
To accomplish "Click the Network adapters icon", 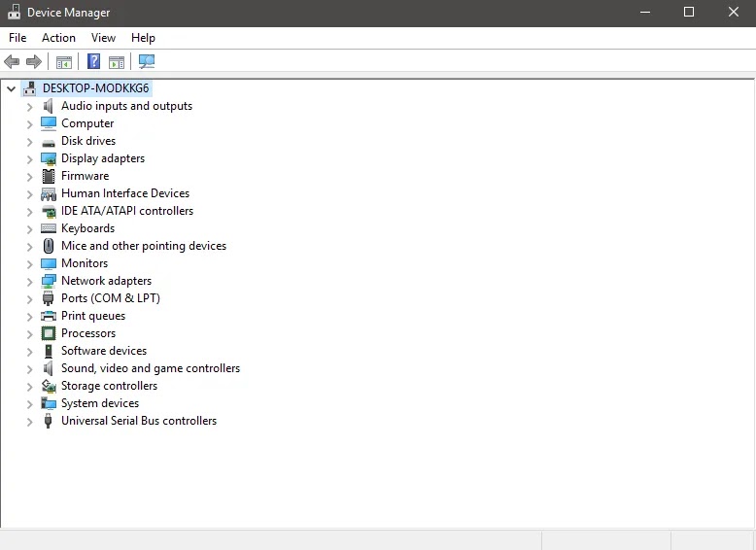I will [x=49, y=281].
